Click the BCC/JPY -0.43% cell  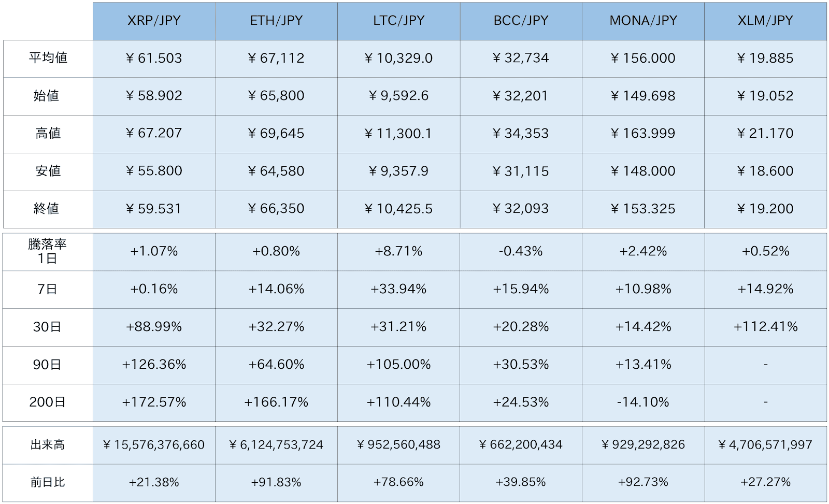(x=521, y=251)
